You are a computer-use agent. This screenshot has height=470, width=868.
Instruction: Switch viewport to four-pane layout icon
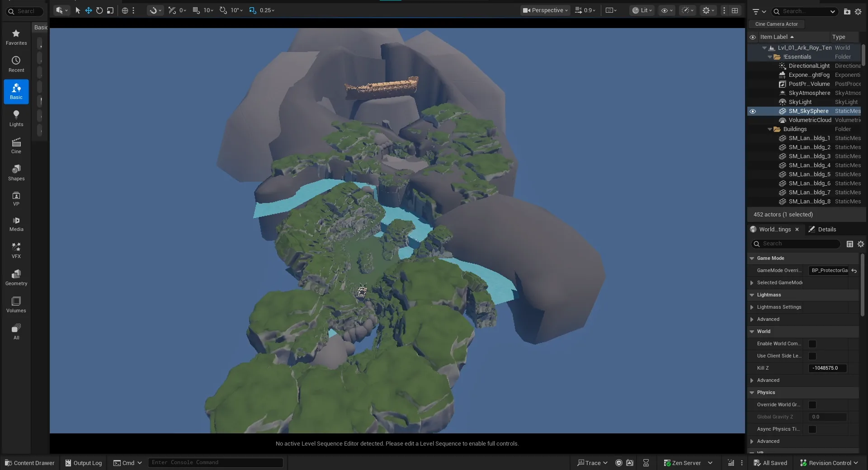735,10
